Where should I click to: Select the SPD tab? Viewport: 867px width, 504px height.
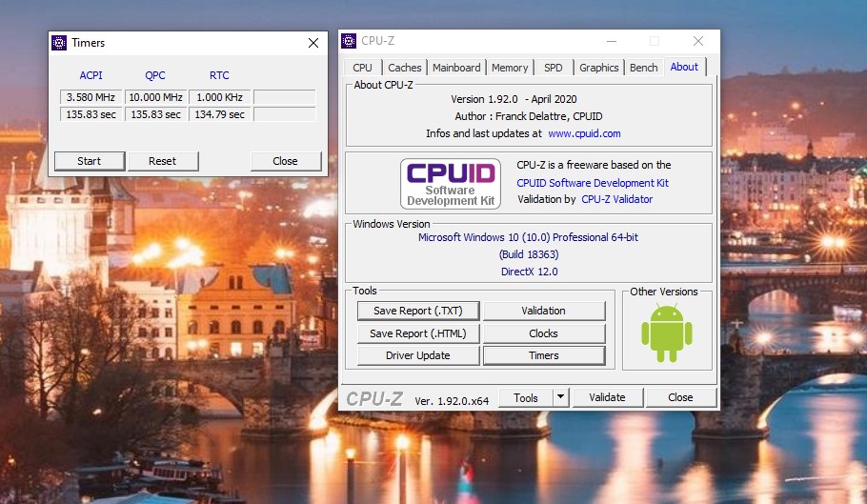[x=553, y=68]
